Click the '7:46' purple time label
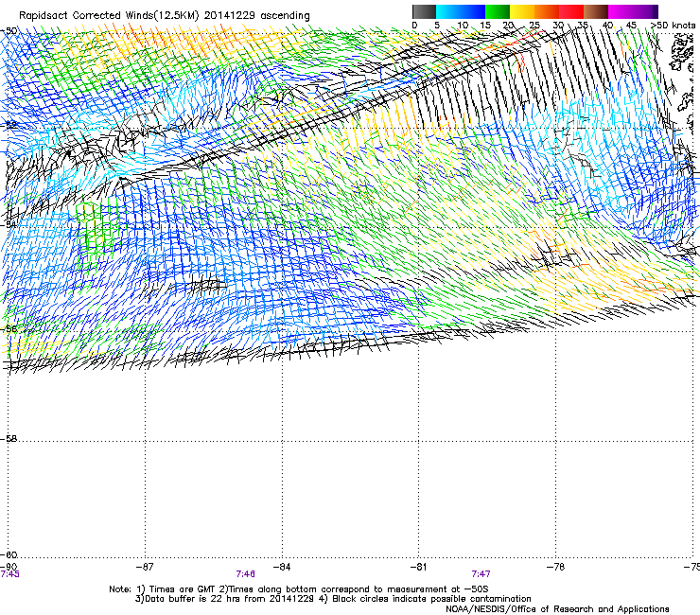Screen dimensions: 700x615 coord(246,574)
